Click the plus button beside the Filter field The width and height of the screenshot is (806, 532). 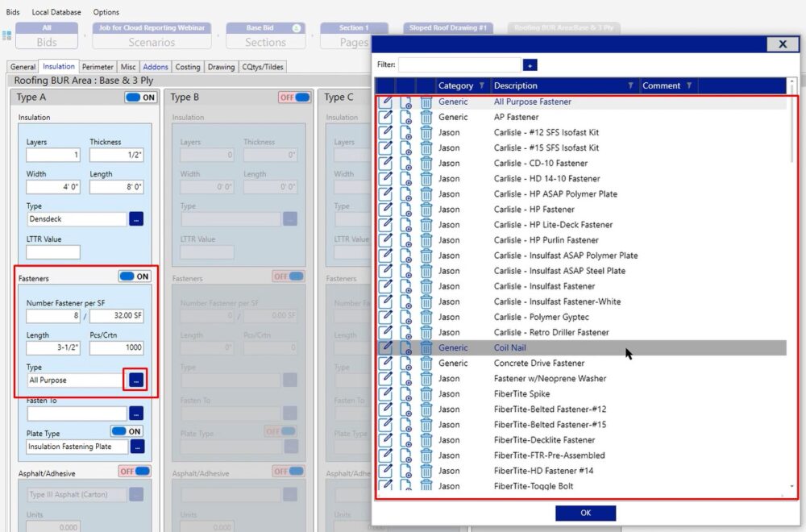[x=530, y=64]
